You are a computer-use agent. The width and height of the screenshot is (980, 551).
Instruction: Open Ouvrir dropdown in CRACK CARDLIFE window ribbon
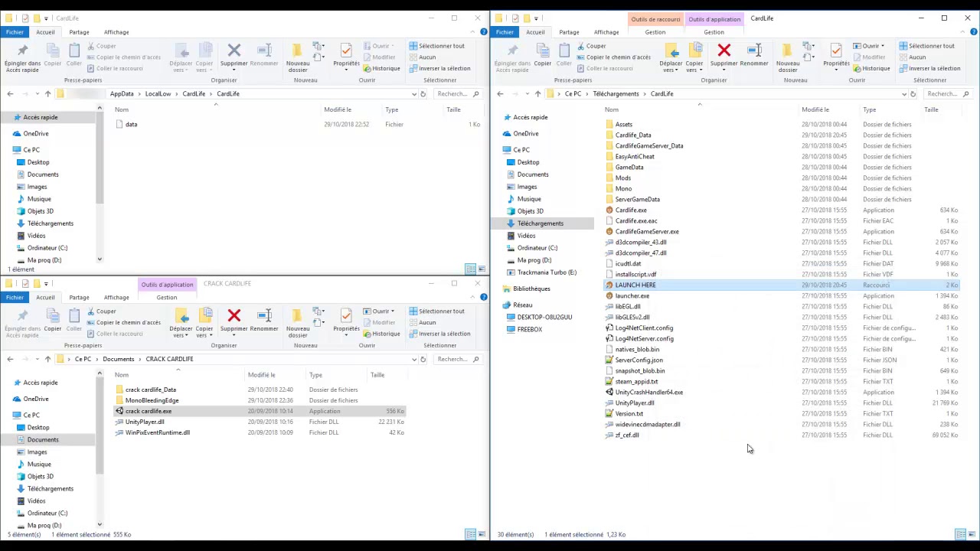381,311
